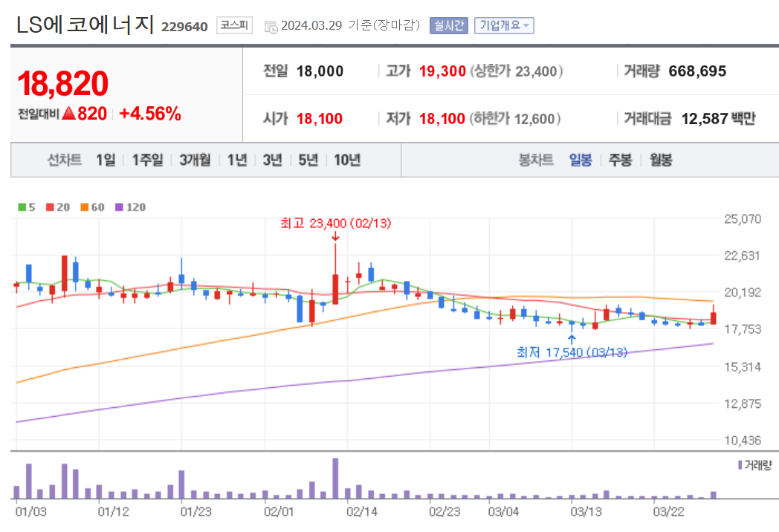This screenshot has width=779, height=532.
Task: Click the 25,070 price axis label
Action: pos(743,219)
